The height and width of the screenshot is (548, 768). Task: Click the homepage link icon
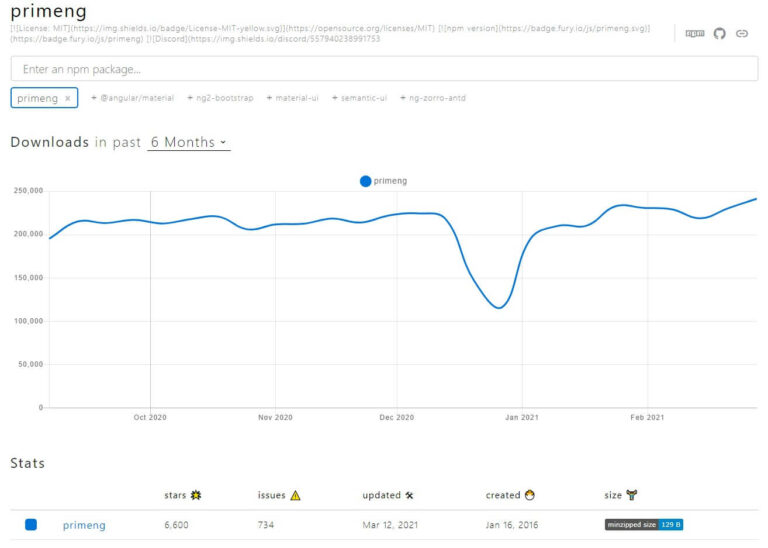click(742, 33)
